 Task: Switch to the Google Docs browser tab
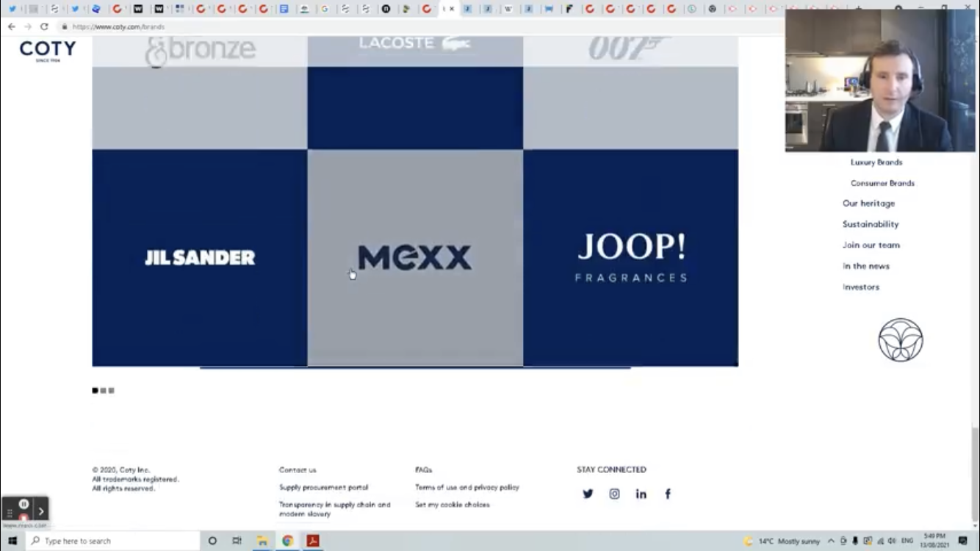284,9
